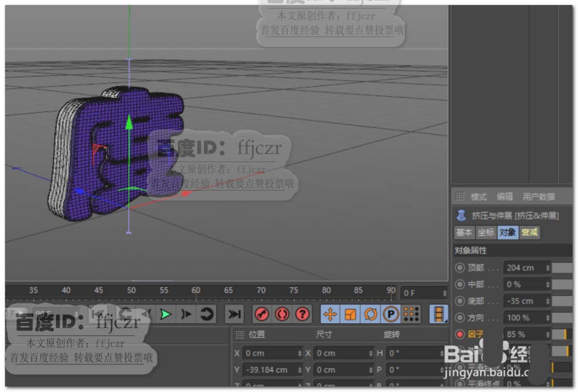Click frame 90 on the timeline ruler

coord(391,290)
